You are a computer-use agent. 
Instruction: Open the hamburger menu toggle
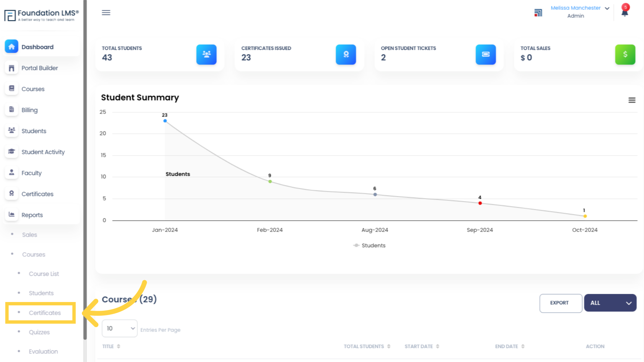pyautogui.click(x=106, y=12)
